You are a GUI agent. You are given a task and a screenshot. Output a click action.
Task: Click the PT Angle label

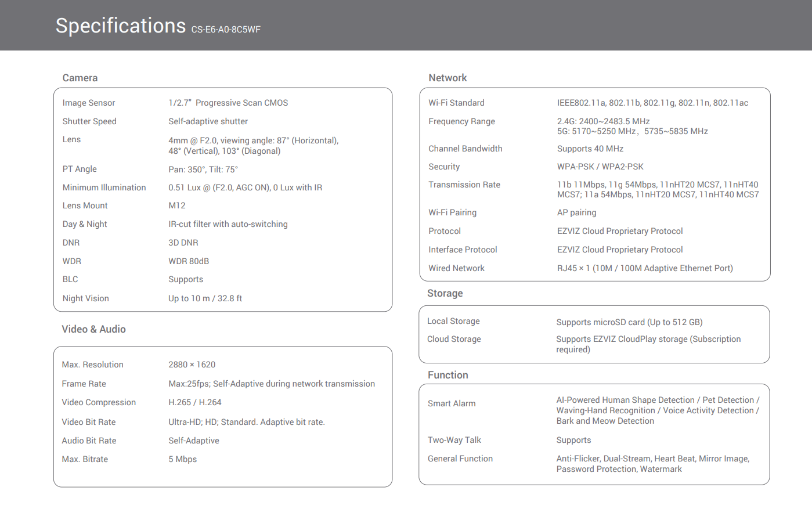(x=80, y=169)
